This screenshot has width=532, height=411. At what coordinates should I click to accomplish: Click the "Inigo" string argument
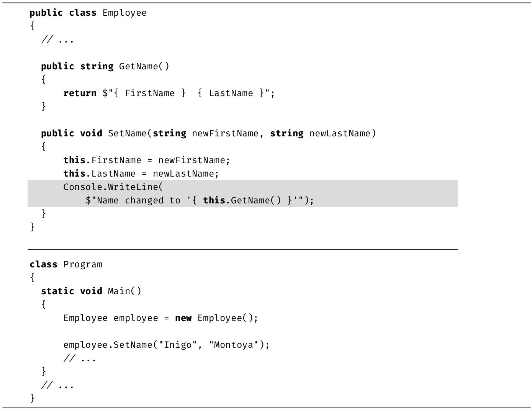point(178,345)
